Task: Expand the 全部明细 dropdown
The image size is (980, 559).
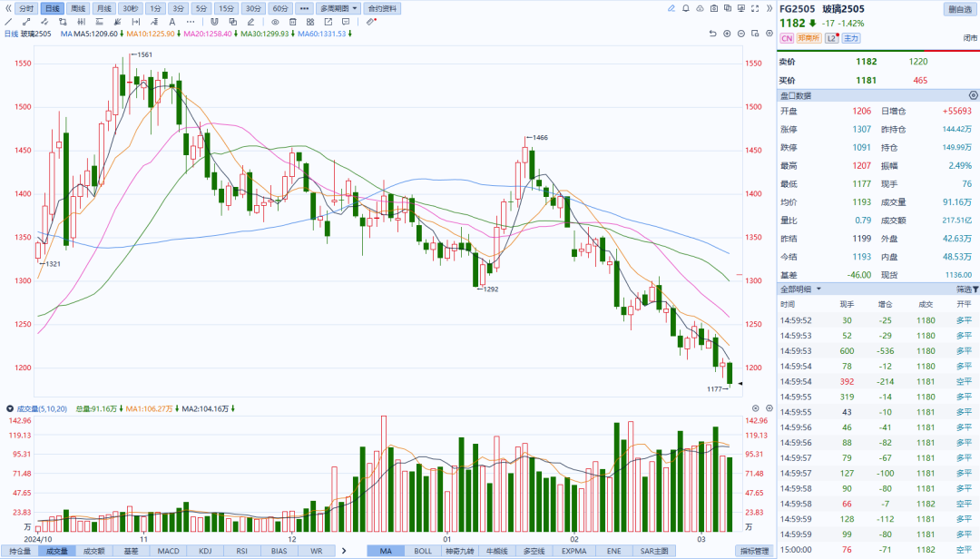Action: pos(800,289)
